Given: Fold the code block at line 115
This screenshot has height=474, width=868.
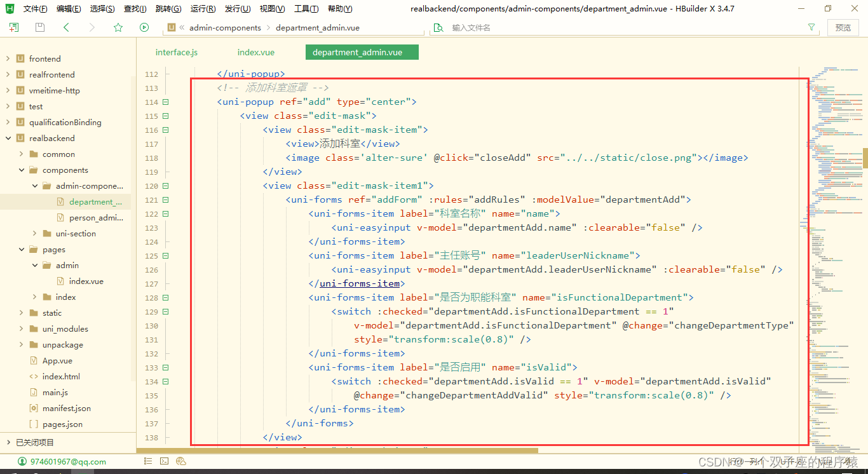Looking at the screenshot, I should tap(166, 116).
